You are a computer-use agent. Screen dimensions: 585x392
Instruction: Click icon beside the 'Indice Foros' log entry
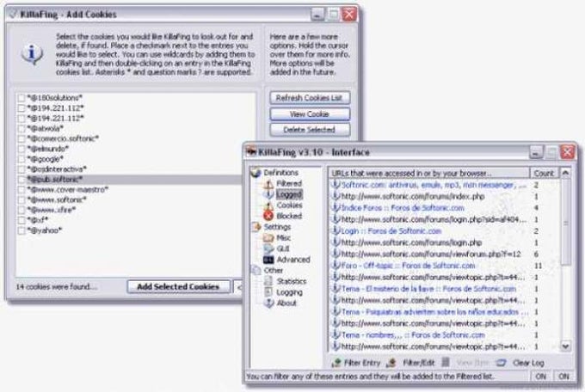coord(336,208)
